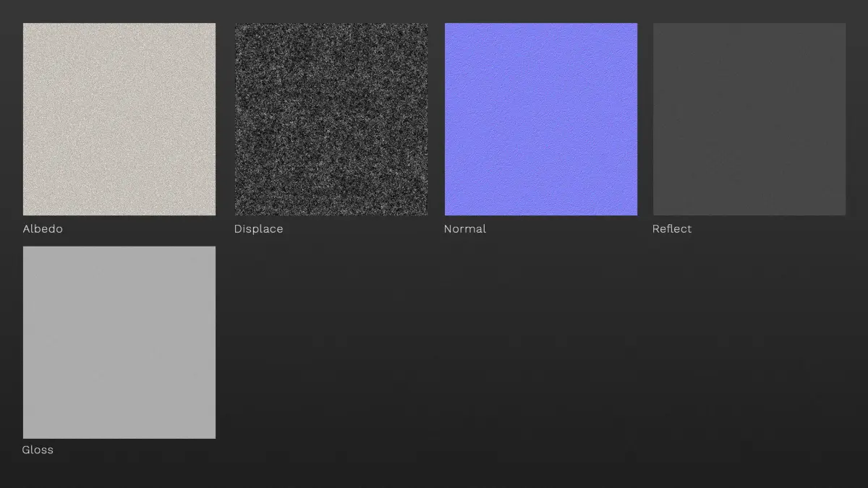Select the Displace noise map thumbnail
Screen dimensions: 868x488
click(x=331, y=119)
